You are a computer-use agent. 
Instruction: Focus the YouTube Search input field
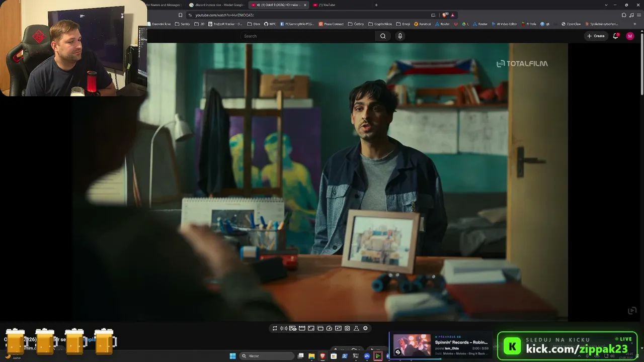(308, 36)
